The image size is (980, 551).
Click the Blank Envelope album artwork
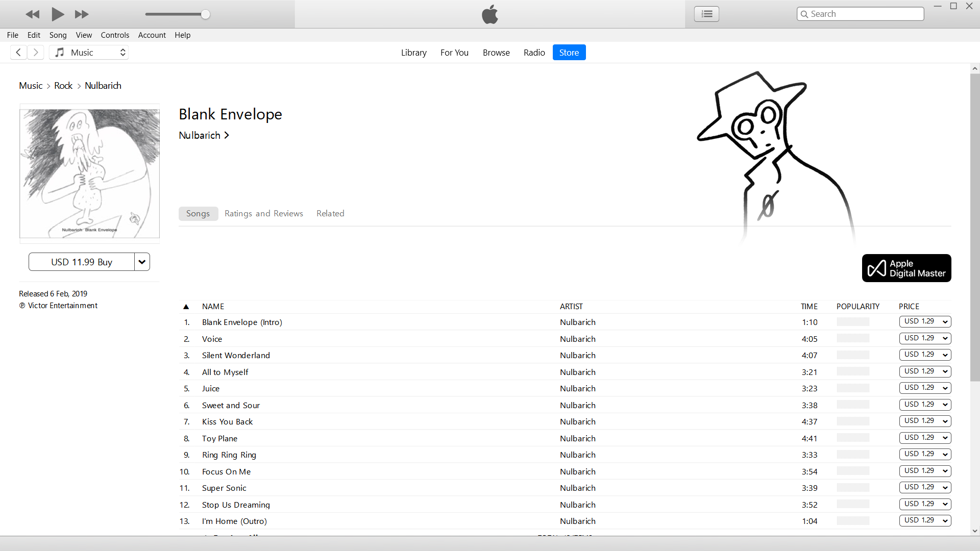pyautogui.click(x=89, y=173)
